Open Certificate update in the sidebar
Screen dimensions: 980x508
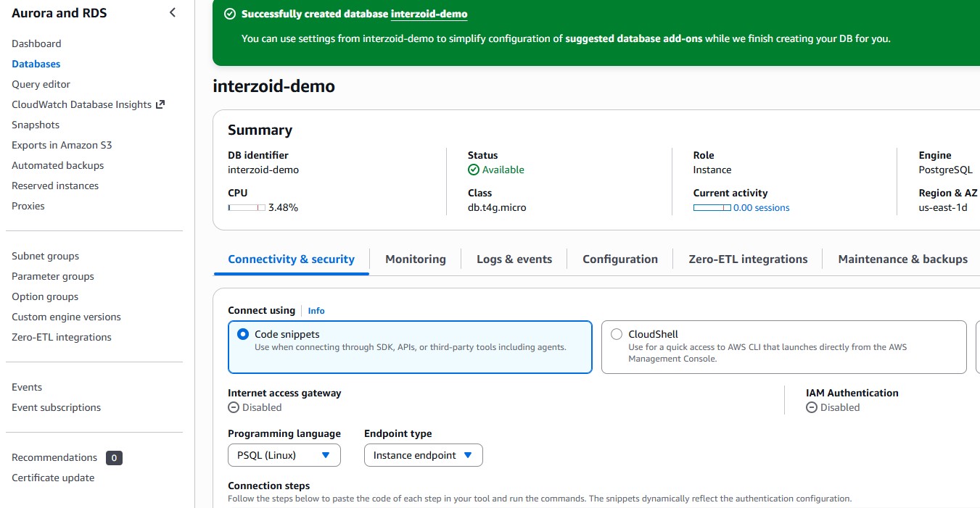coord(53,478)
